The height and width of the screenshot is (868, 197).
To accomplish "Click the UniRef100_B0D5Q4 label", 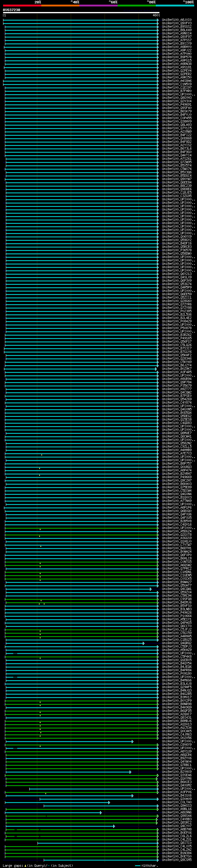I will (177, 412).
